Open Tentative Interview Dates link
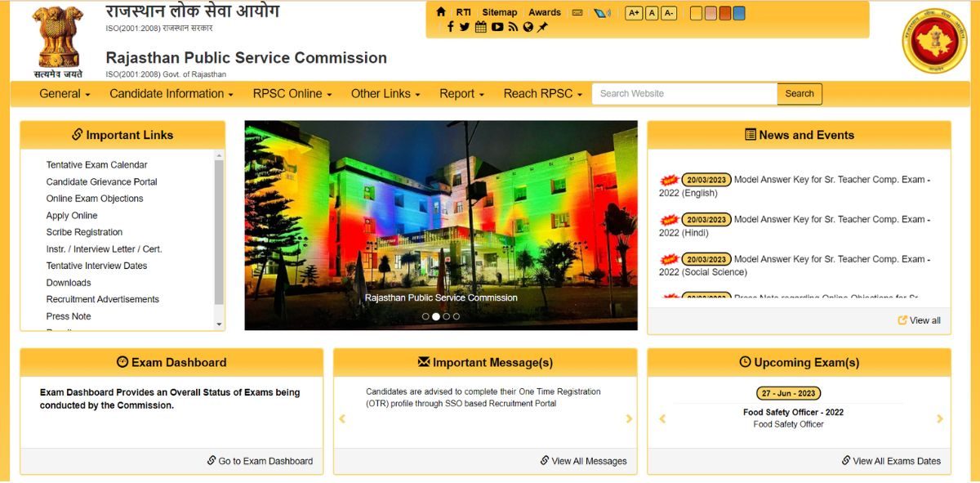Screen dimensions: 980x483 click(x=96, y=266)
